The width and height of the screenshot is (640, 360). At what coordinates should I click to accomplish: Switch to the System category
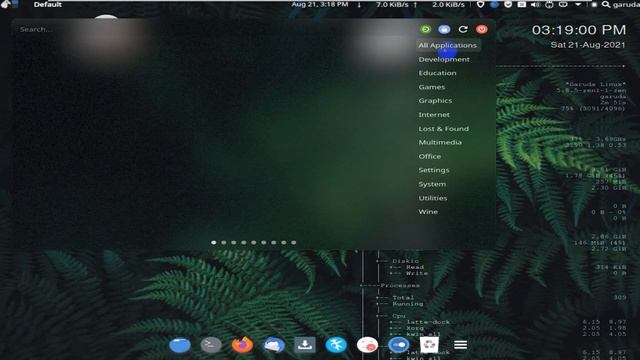click(x=432, y=184)
